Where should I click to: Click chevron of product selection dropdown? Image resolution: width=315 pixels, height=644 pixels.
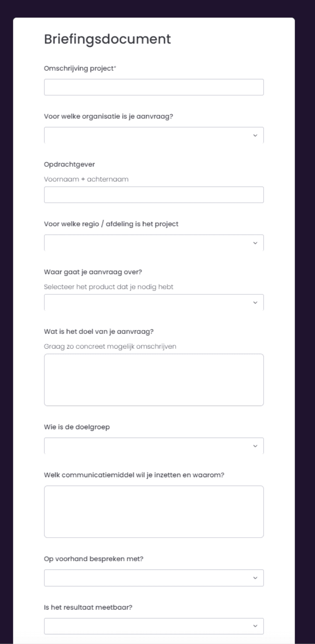click(x=255, y=303)
